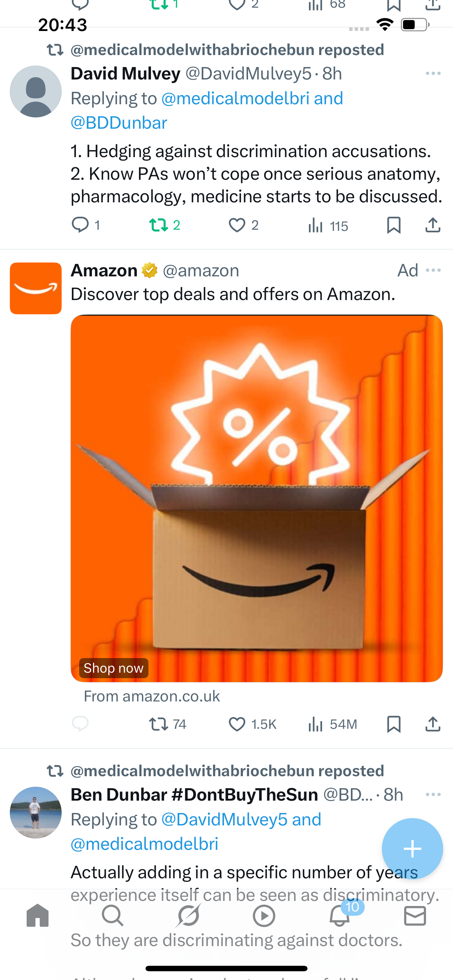Share David Mulvey's post
This screenshot has width=453, height=980.
point(433,225)
